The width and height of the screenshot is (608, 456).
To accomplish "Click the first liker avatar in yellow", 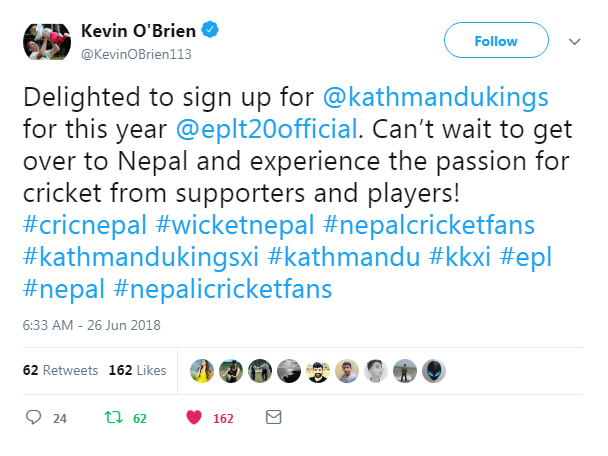I will 202,371.
